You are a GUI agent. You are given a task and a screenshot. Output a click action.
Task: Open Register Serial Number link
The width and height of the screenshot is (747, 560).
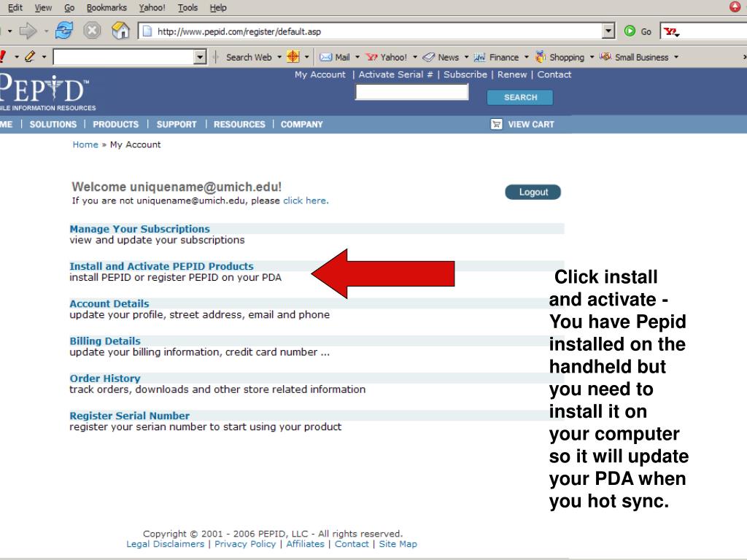130,416
